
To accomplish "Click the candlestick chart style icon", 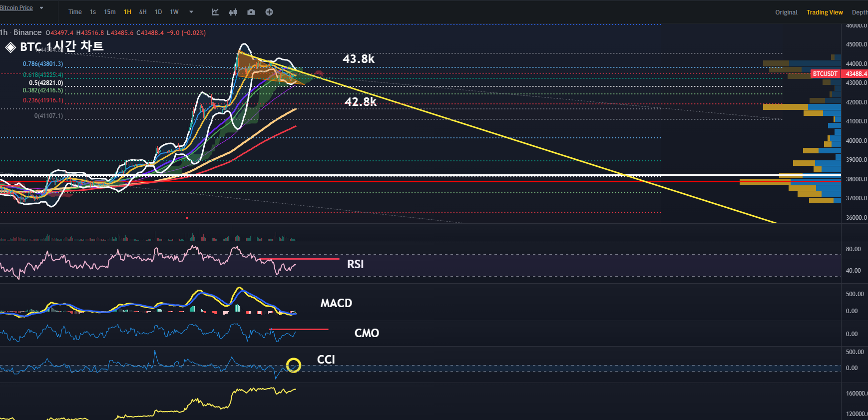I will (x=233, y=12).
